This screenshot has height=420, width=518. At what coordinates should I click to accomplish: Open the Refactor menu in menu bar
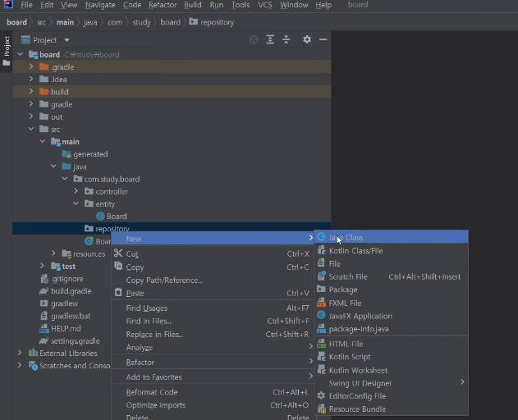point(163,5)
